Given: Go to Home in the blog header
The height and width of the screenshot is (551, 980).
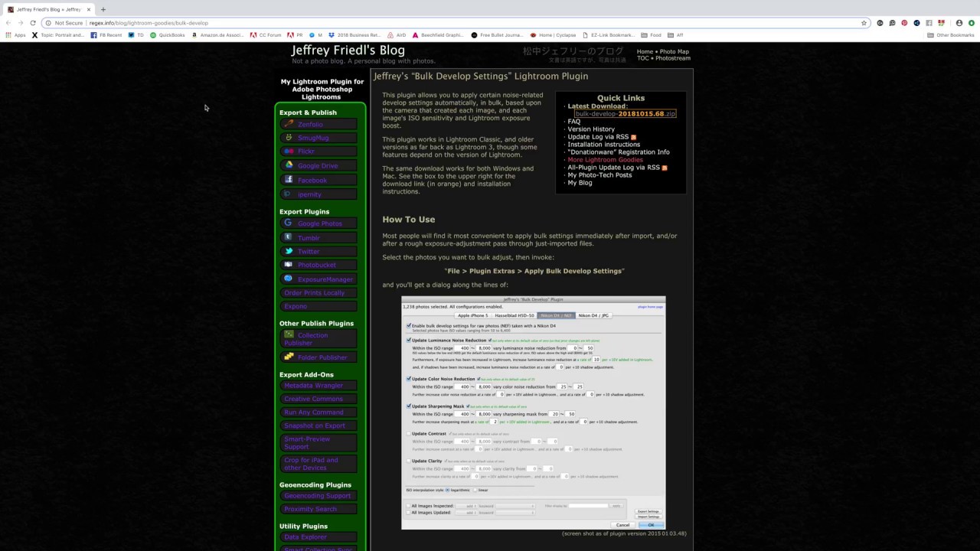Looking at the screenshot, I should pos(645,51).
